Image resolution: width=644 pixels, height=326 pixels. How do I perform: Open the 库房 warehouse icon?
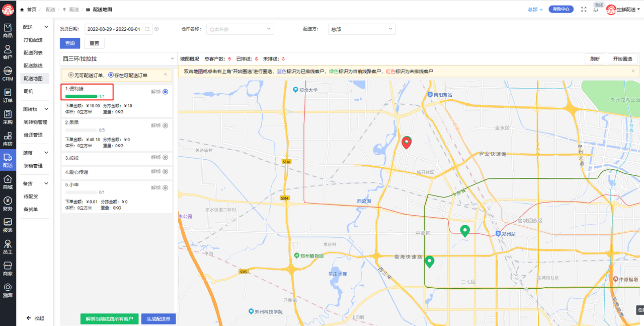[x=8, y=139]
